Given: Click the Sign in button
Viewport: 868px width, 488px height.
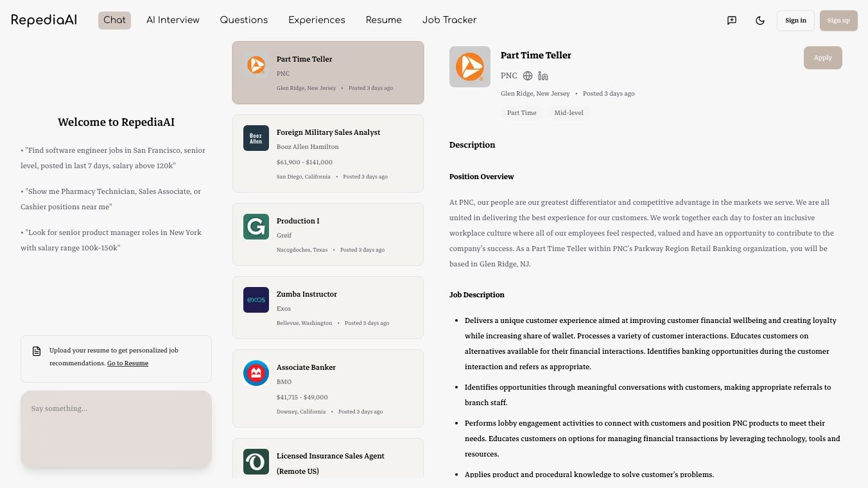Looking at the screenshot, I should (795, 21).
